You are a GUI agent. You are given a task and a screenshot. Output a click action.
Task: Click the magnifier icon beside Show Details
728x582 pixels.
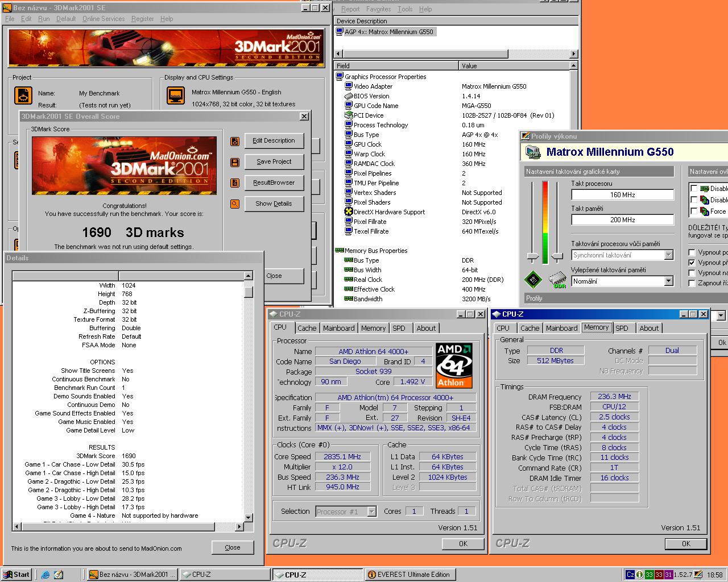pyautogui.click(x=234, y=204)
